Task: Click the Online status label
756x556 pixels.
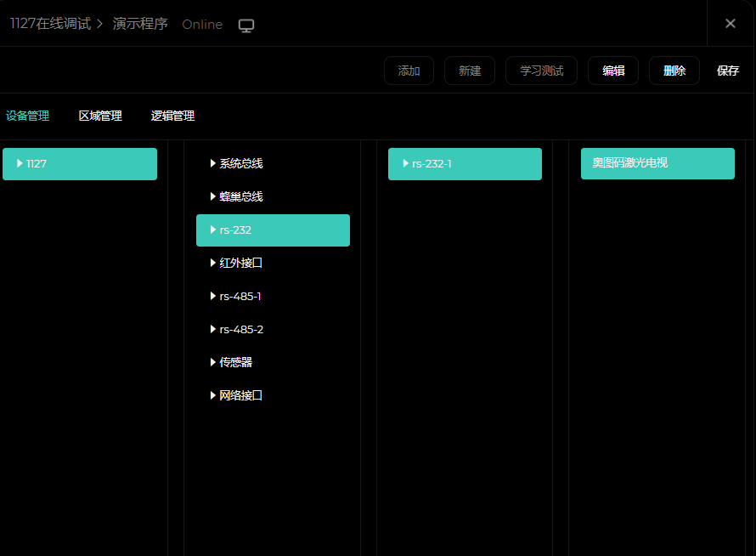Action: point(202,25)
